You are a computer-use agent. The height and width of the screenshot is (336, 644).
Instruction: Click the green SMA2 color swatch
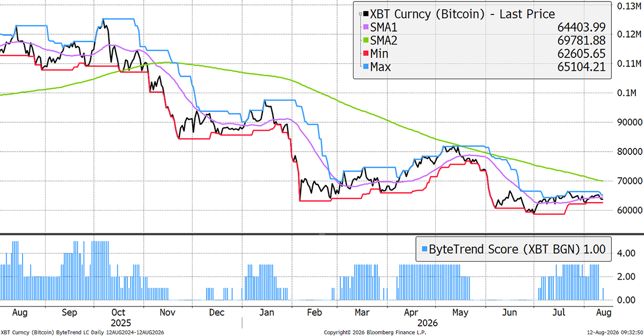click(365, 41)
